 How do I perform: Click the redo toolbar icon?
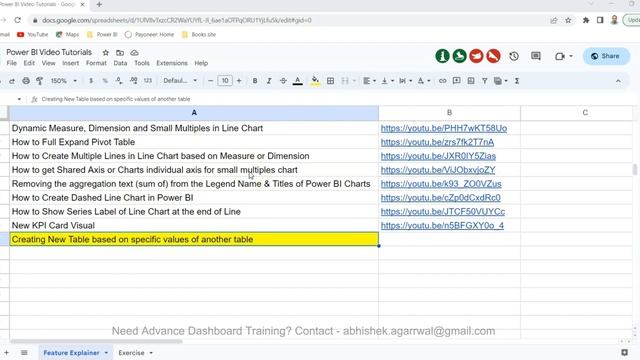click(x=12, y=81)
